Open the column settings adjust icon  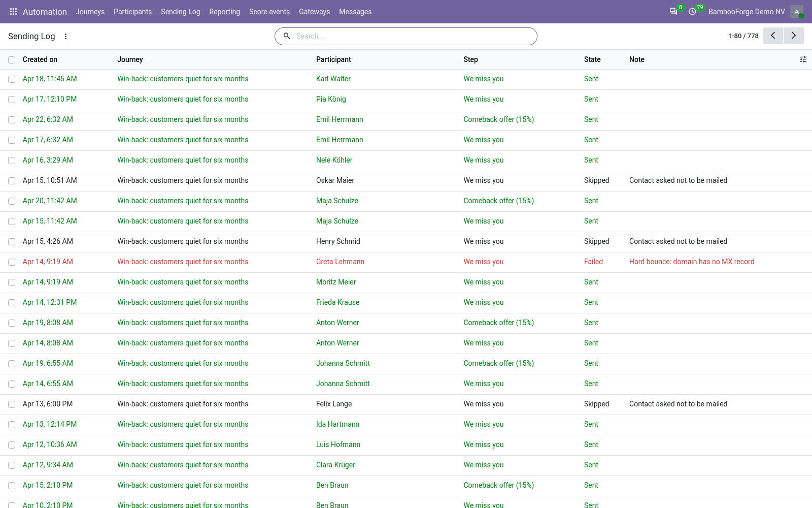click(803, 59)
